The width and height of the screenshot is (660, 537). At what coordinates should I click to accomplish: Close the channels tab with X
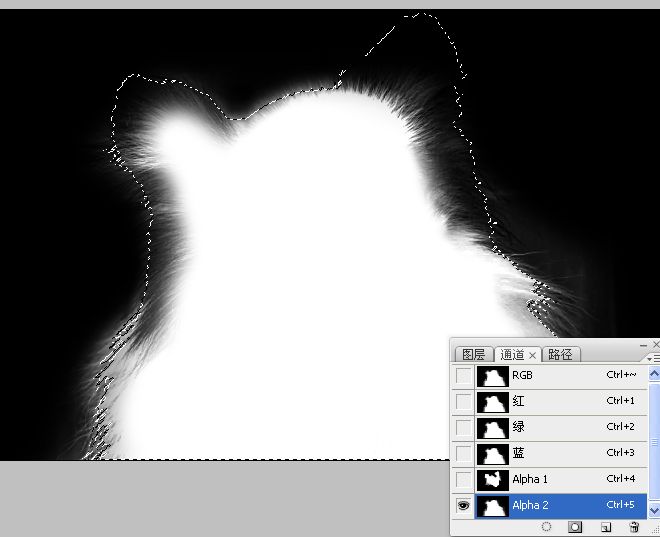[x=533, y=355]
